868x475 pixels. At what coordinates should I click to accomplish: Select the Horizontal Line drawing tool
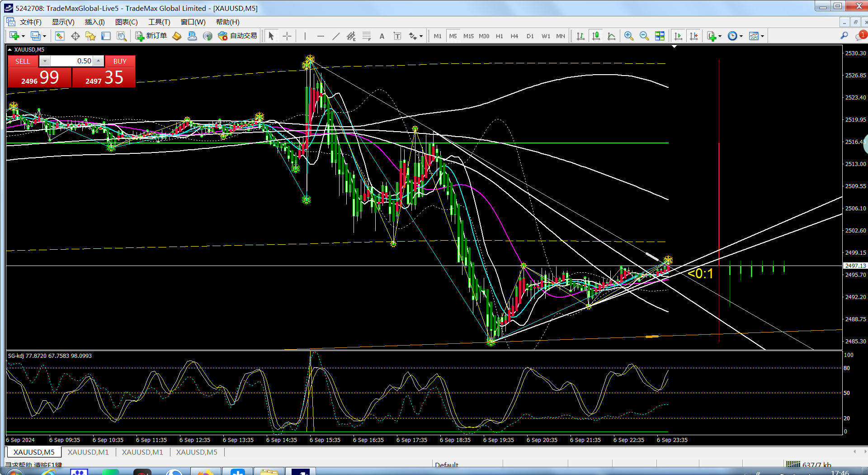(x=321, y=36)
